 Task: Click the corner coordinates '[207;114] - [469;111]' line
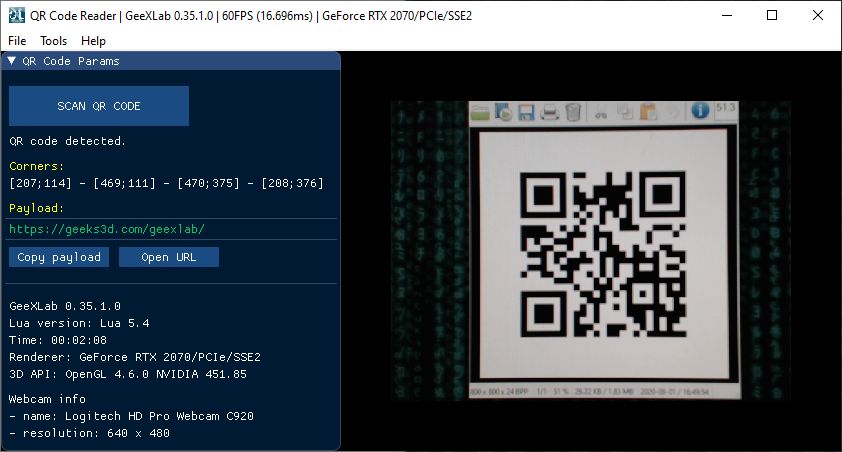click(166, 183)
